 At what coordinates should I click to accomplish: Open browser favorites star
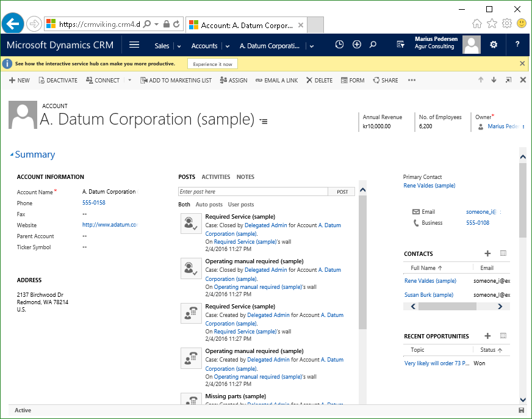[492, 23]
